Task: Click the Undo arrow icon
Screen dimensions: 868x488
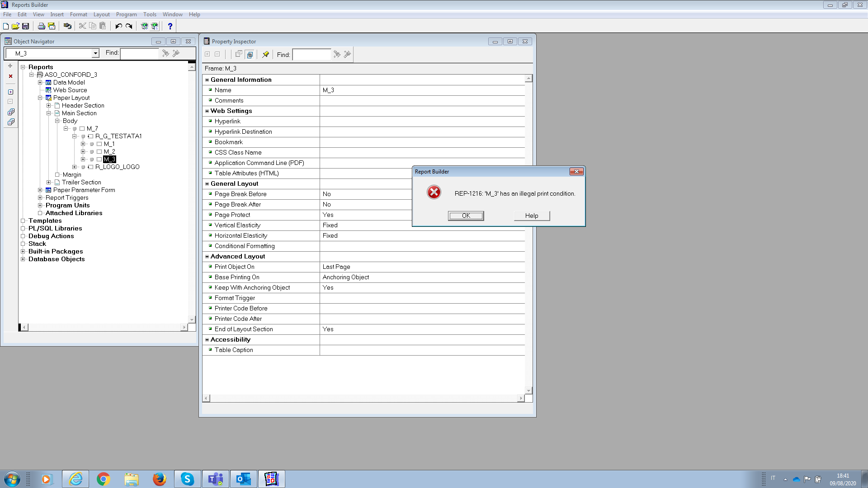Action: pyautogui.click(x=118, y=26)
